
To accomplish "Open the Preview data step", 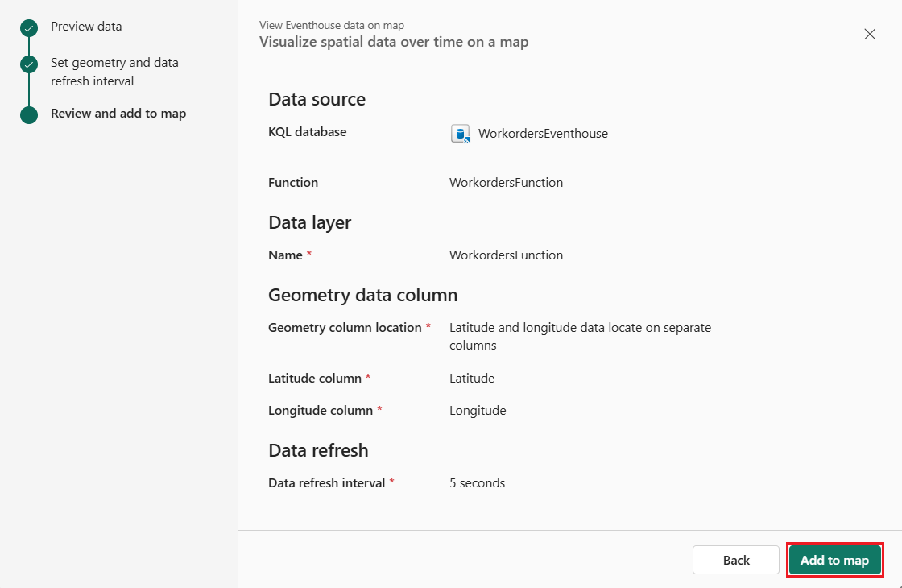I will (86, 27).
